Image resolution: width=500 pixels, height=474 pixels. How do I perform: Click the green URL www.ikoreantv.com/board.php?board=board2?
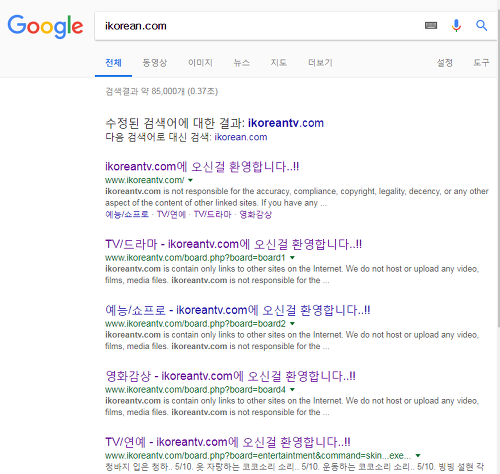195,324
